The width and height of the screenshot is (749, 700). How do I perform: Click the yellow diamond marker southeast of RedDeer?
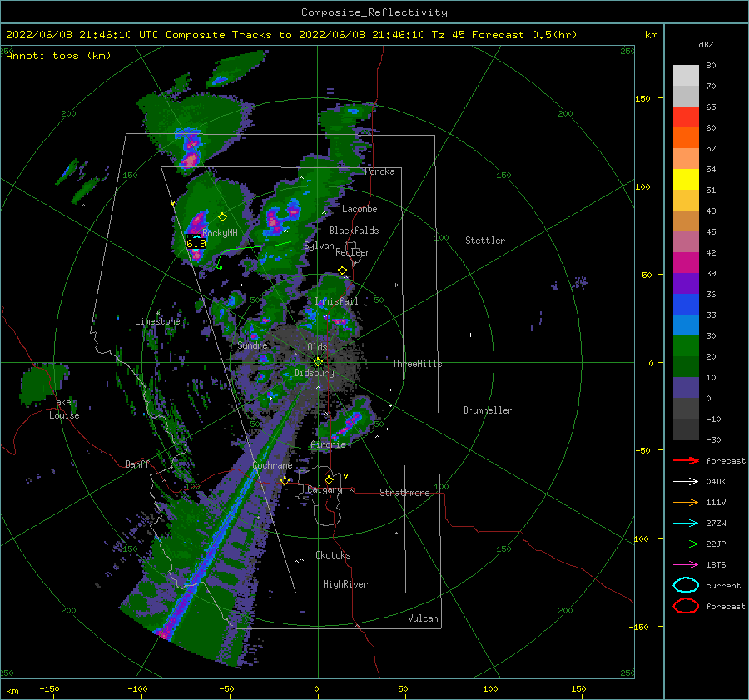[x=342, y=271]
